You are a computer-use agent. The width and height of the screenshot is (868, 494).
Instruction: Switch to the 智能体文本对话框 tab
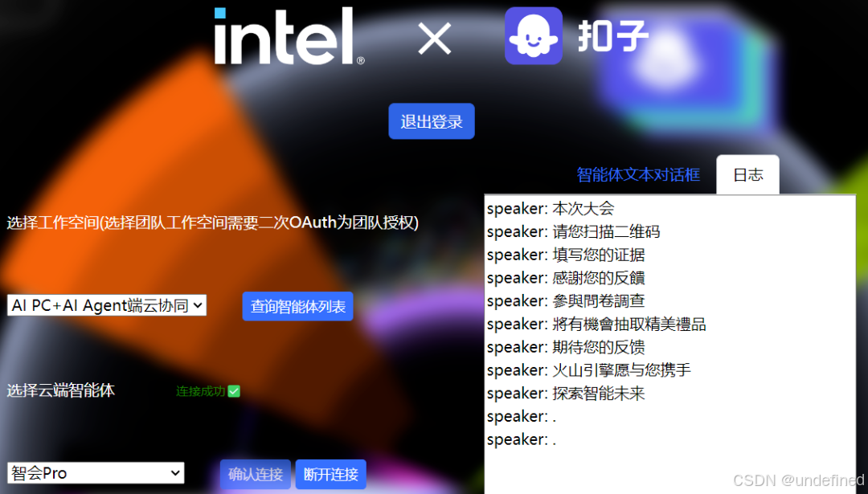[x=638, y=175]
